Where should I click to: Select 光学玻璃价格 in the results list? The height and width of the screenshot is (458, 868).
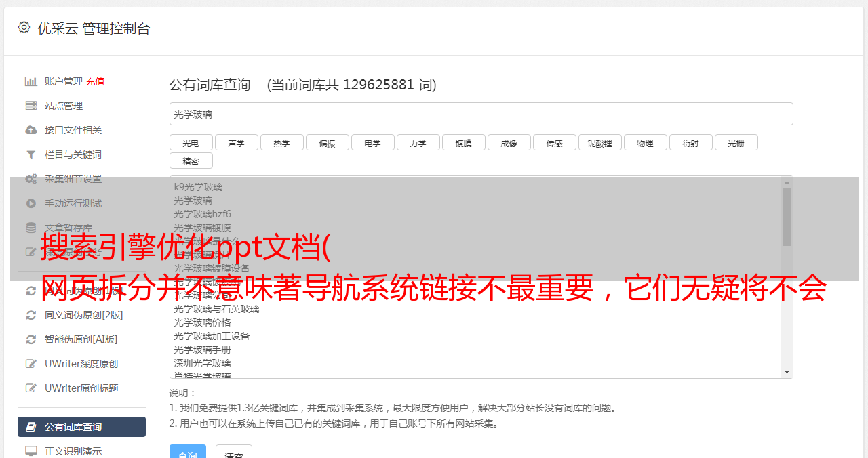(x=202, y=322)
